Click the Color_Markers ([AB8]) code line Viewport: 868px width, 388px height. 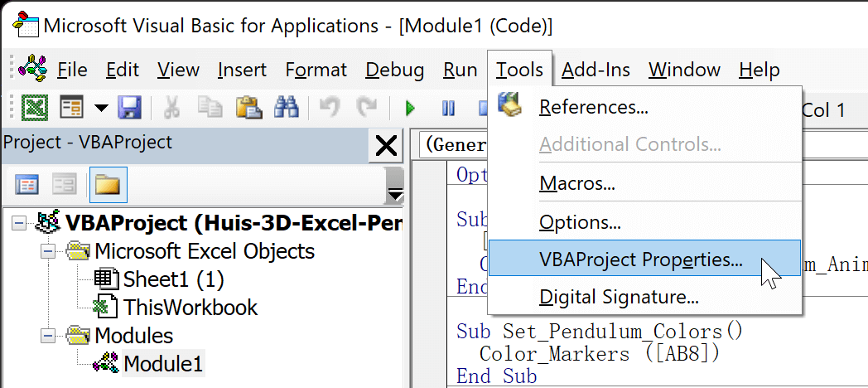click(x=600, y=354)
